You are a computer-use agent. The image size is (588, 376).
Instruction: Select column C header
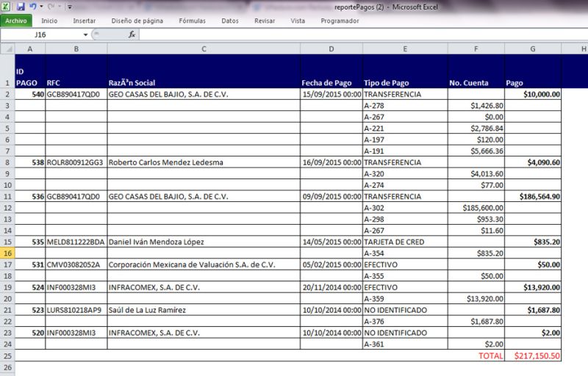coord(204,48)
